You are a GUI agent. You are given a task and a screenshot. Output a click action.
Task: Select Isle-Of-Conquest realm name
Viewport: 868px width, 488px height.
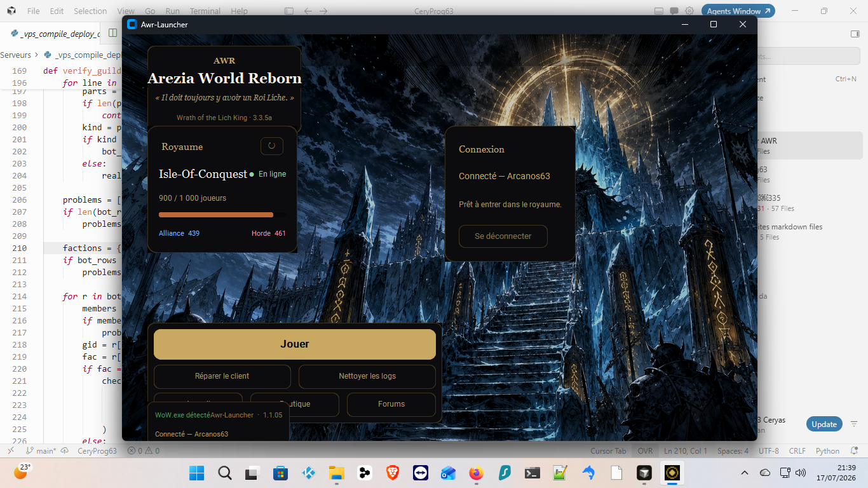coord(203,174)
